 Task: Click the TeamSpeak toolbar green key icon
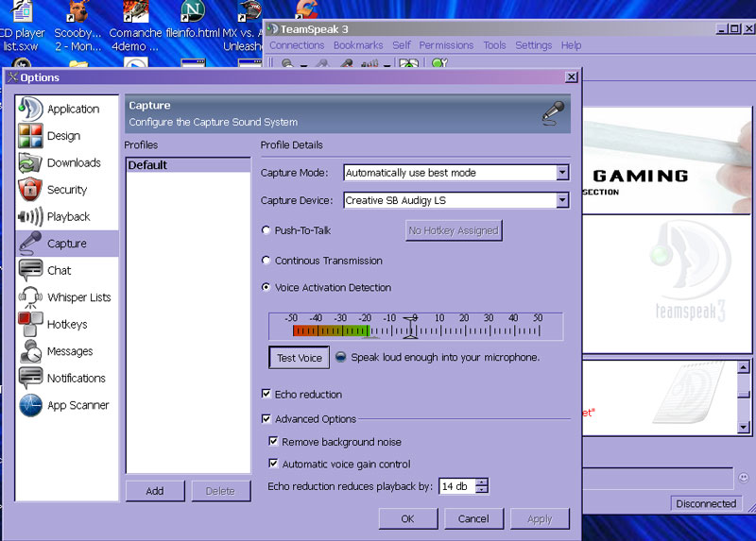(439, 63)
